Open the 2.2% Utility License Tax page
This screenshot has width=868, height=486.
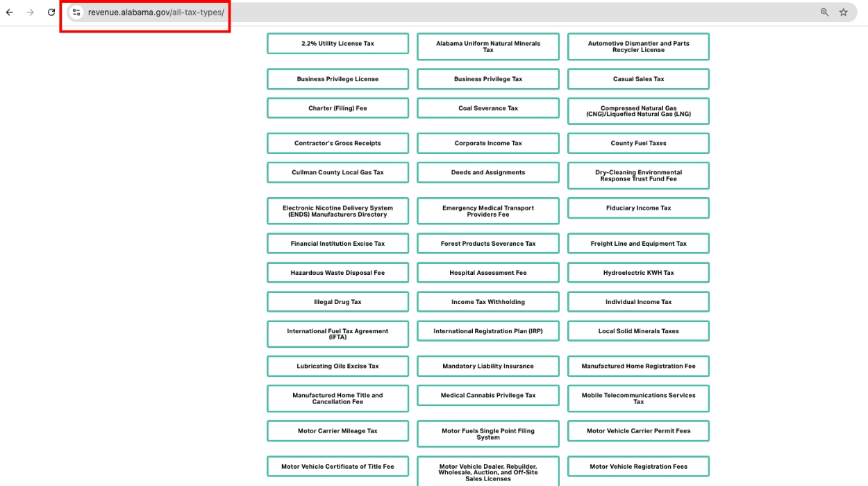point(337,44)
